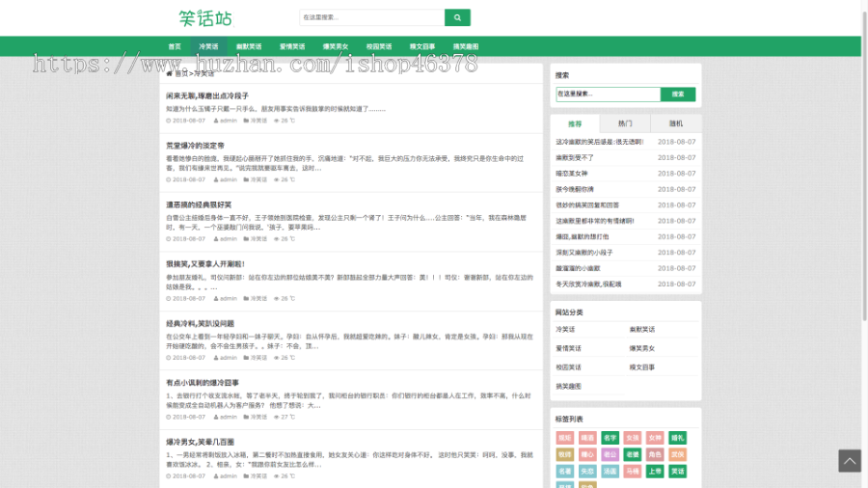Open article 荒堂爆冷的淡定帝

tap(195, 146)
